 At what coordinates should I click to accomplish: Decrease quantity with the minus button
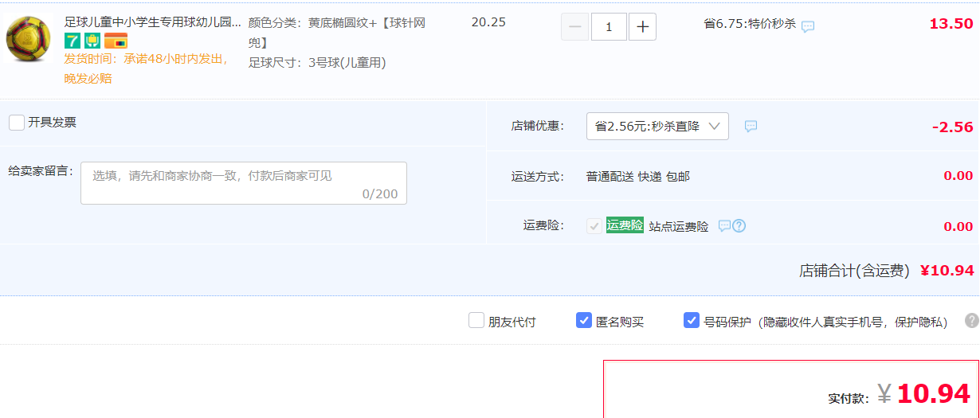pos(575,27)
